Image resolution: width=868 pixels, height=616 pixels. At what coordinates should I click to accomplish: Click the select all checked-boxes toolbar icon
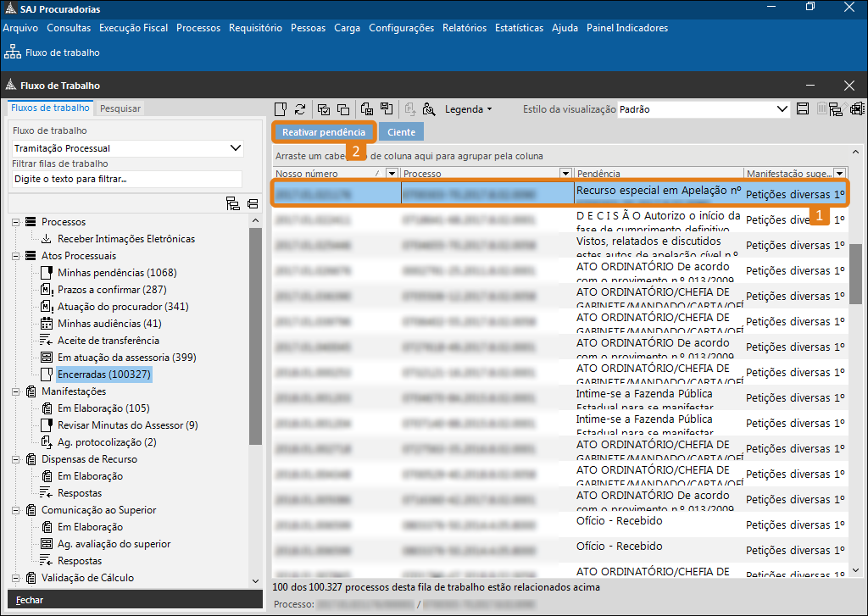click(323, 109)
